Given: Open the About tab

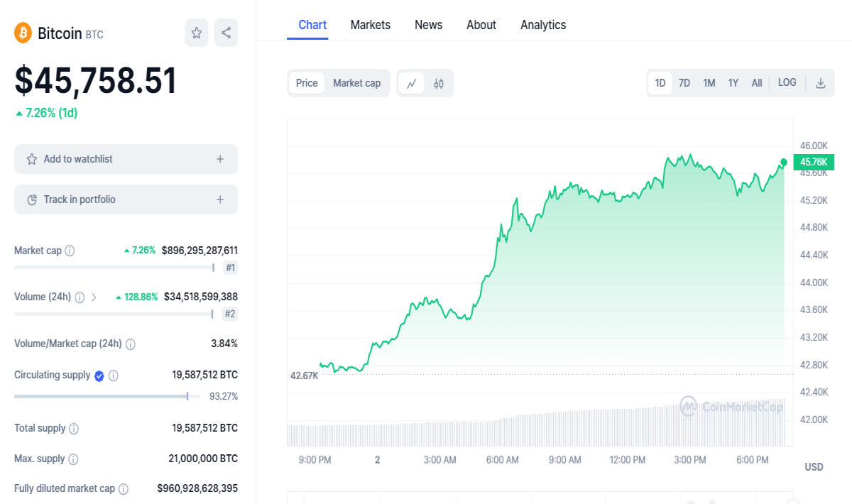Looking at the screenshot, I should pos(481,25).
